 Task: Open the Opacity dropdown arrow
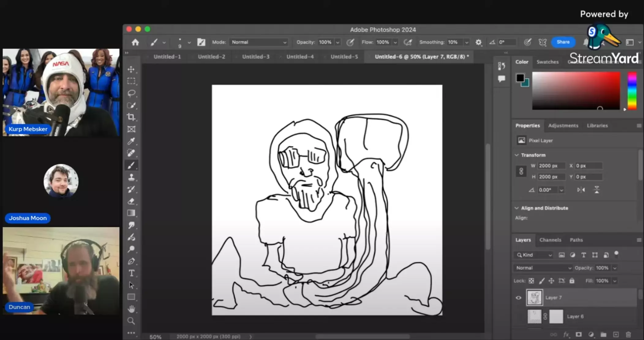[x=338, y=42]
